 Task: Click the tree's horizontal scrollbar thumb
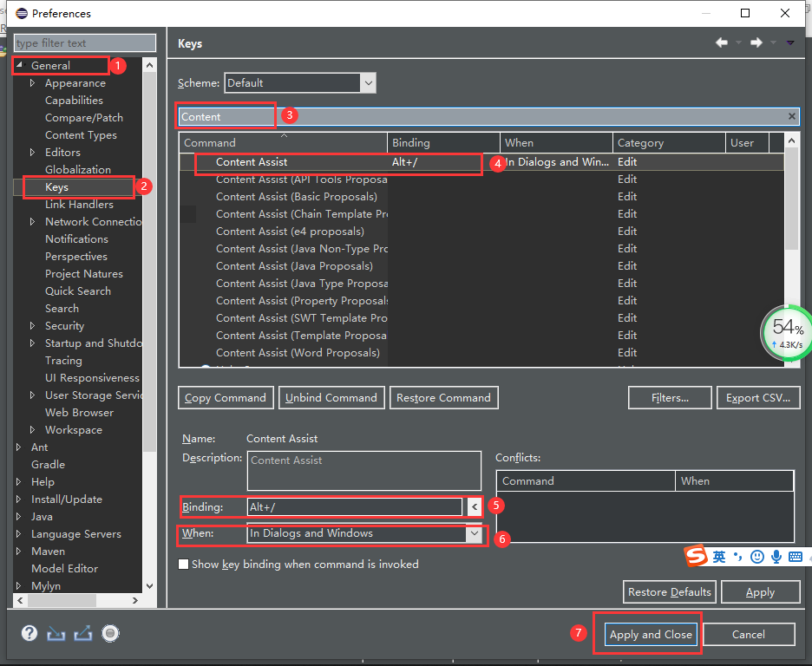click(x=62, y=600)
